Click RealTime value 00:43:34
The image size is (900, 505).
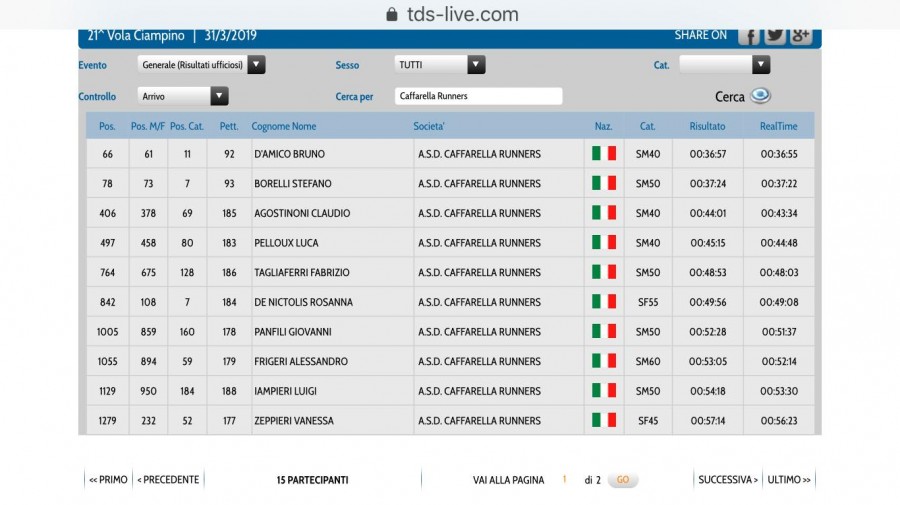click(x=779, y=213)
